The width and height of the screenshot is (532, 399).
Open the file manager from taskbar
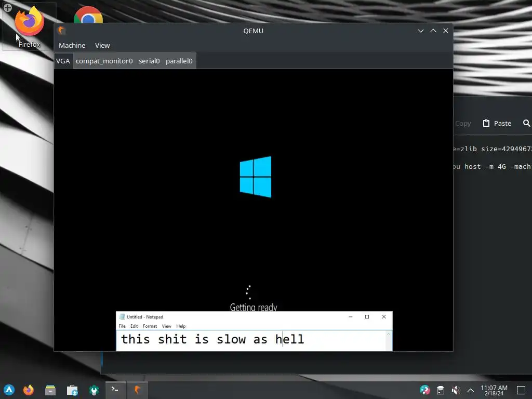tap(50, 390)
